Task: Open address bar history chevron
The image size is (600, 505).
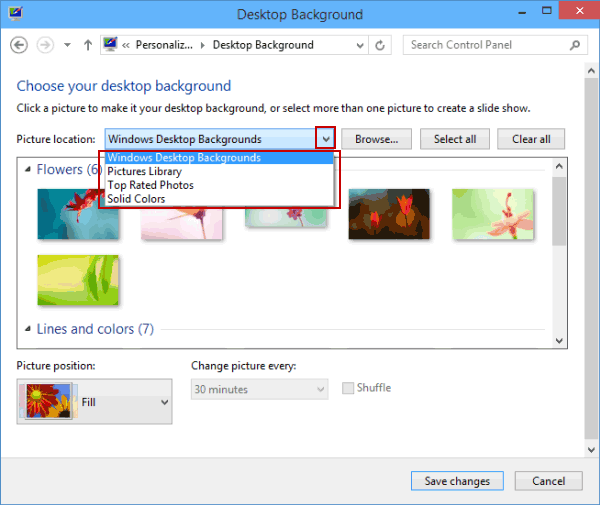Action: tap(360, 46)
